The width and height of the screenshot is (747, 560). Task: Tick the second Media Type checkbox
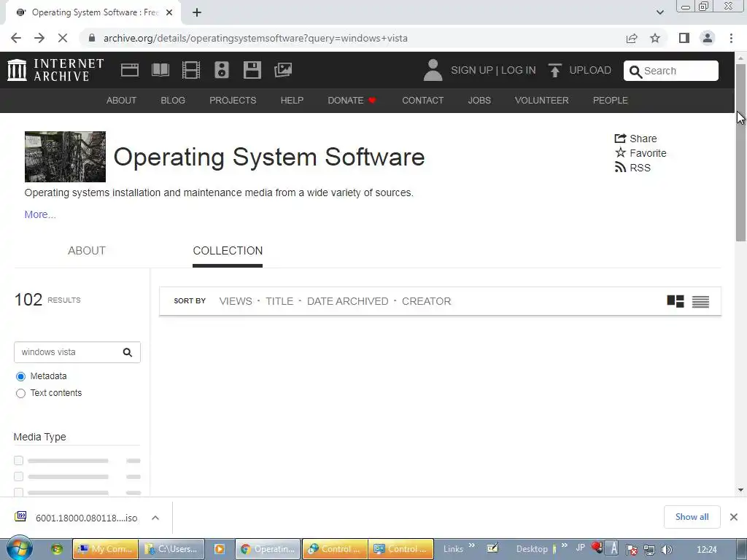click(18, 477)
